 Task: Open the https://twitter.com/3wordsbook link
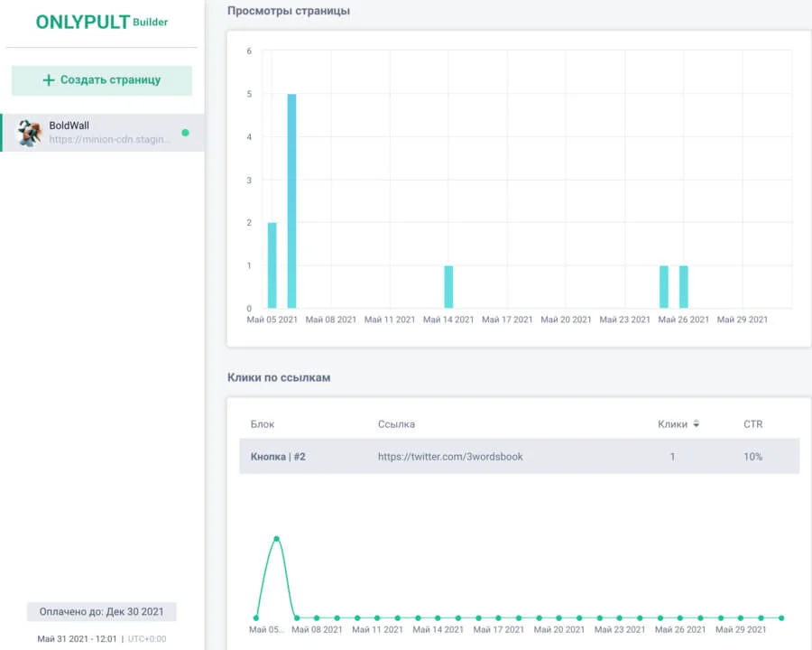(x=450, y=457)
